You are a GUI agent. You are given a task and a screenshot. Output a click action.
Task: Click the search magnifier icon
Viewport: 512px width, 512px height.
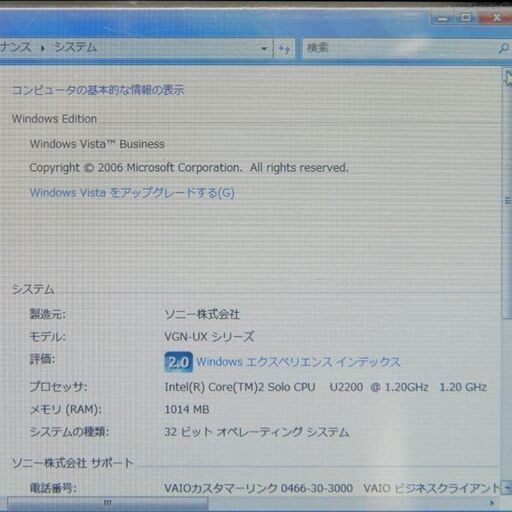[x=503, y=49]
